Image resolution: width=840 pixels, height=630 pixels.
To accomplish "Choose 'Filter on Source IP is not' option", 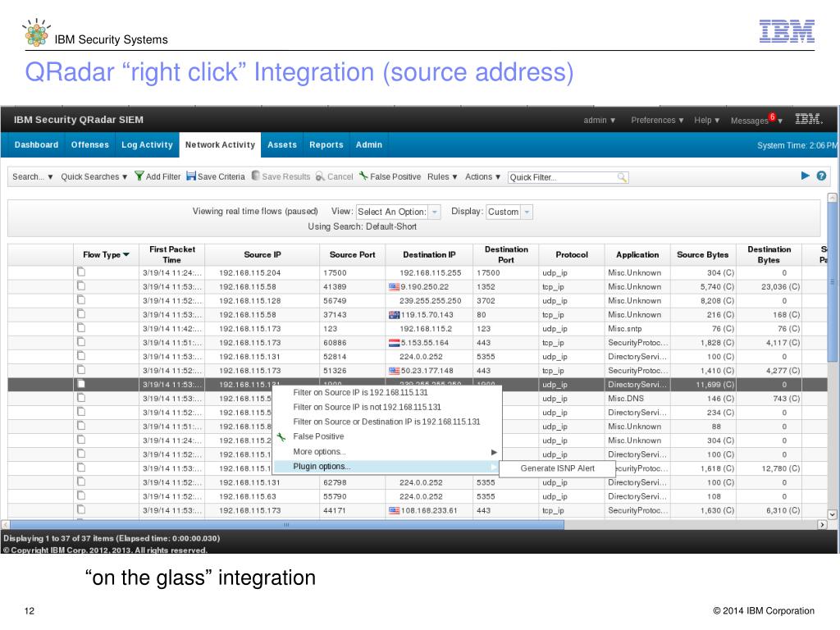I will 367,407.
